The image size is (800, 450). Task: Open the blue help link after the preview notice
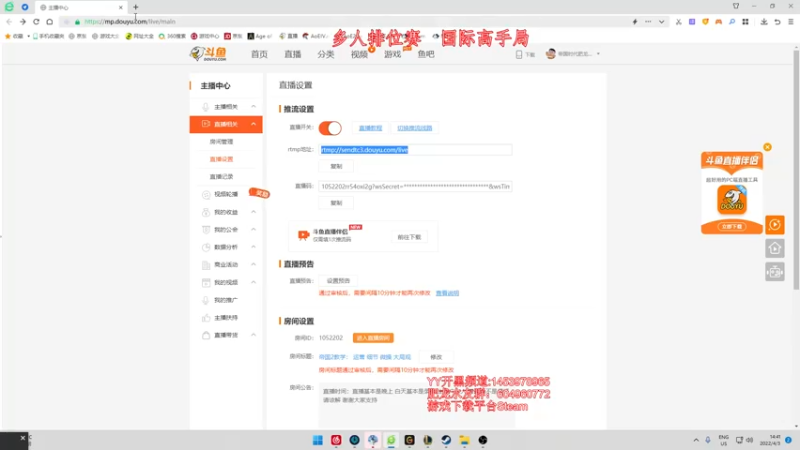(x=447, y=293)
